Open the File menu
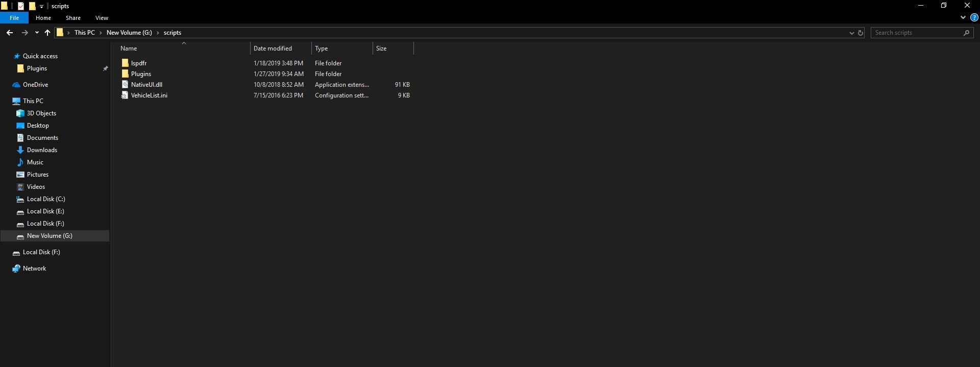The width and height of the screenshot is (980, 367). point(14,18)
